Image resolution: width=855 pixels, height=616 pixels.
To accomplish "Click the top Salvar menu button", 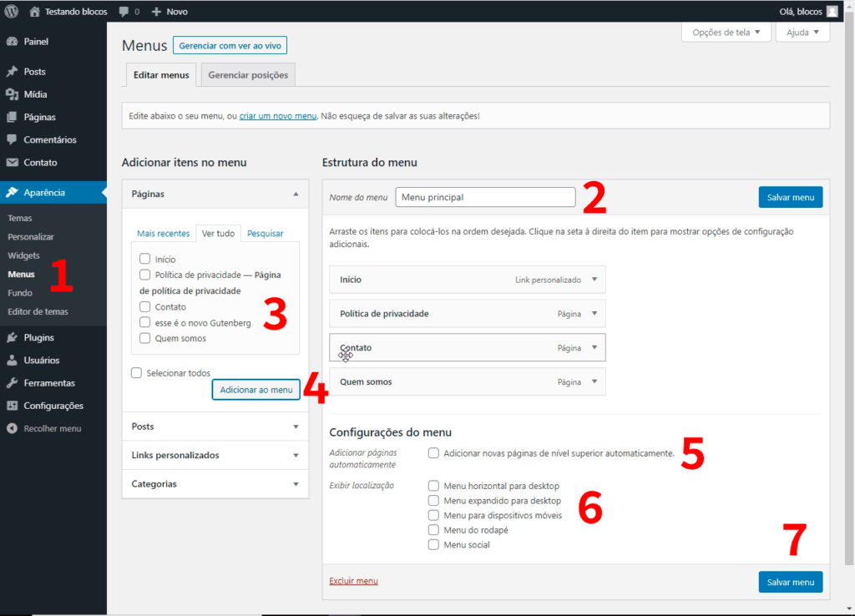I will (790, 197).
